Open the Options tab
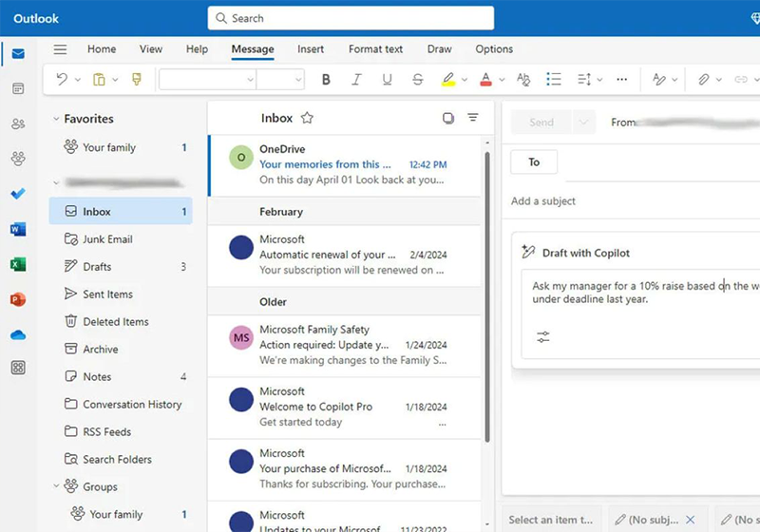The image size is (760, 532). coord(494,49)
